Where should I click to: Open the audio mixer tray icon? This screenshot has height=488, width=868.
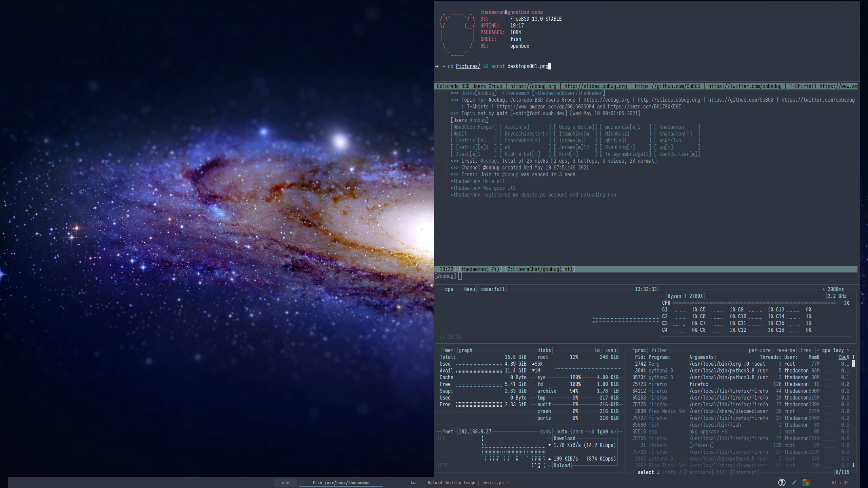(x=806, y=483)
